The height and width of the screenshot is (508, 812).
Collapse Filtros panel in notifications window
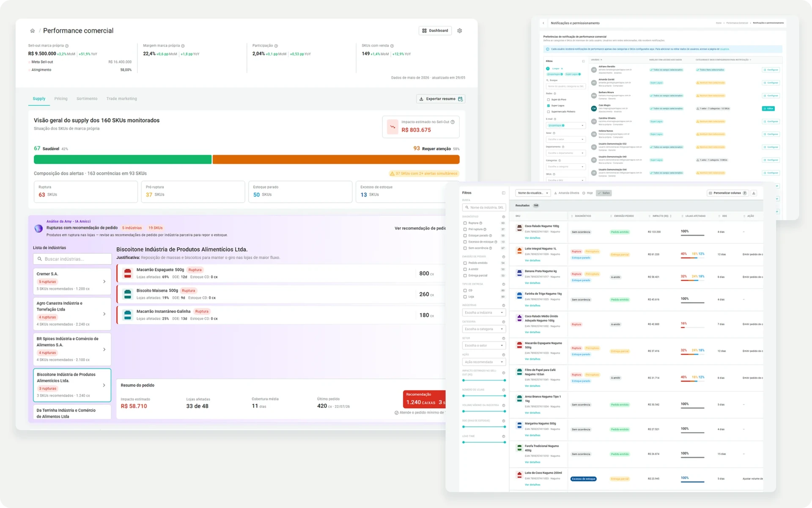584,61
